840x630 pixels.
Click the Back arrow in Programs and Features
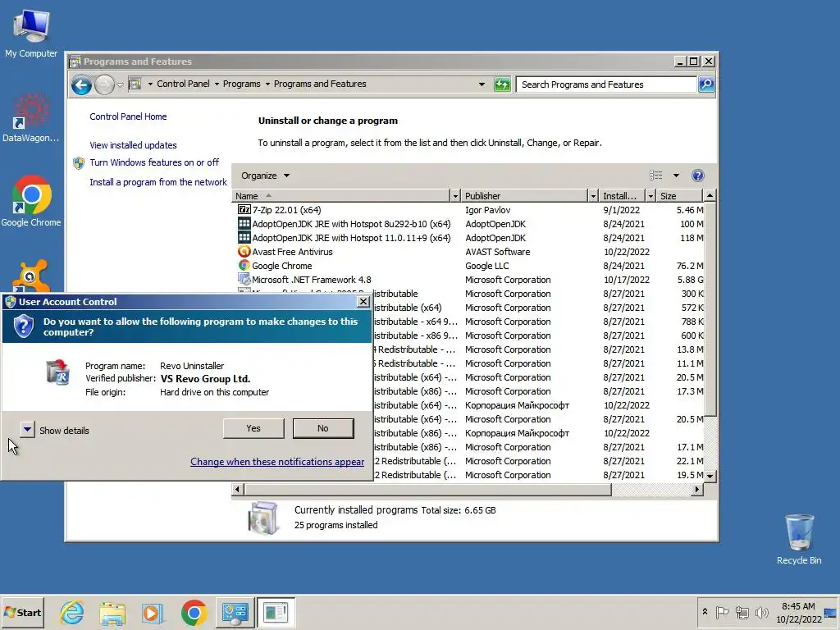coord(81,84)
